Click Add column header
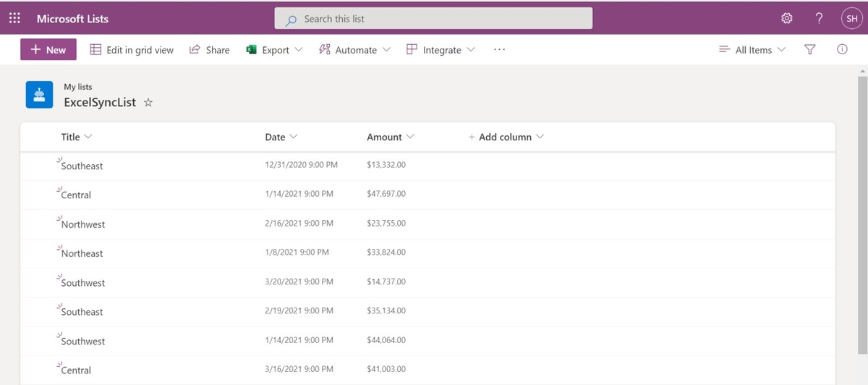This screenshot has height=385, width=868. tap(506, 137)
